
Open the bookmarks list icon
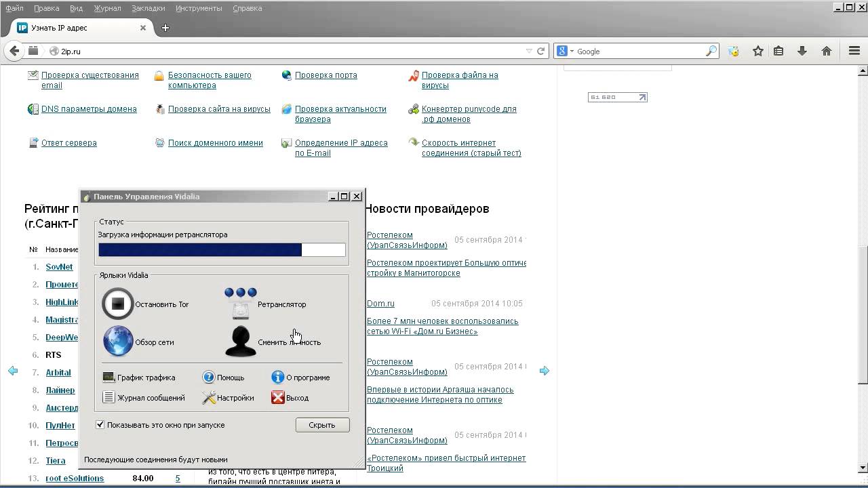coord(778,51)
